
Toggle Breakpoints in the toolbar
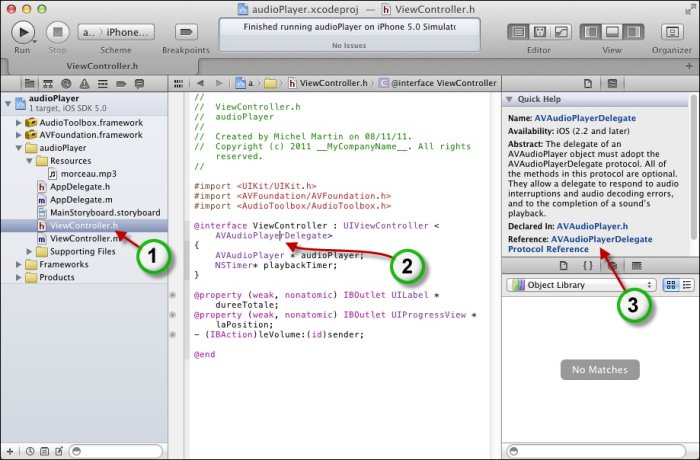[186, 32]
